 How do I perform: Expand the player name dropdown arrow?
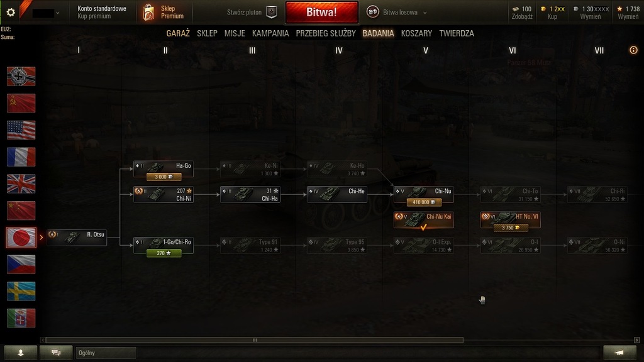tap(57, 13)
